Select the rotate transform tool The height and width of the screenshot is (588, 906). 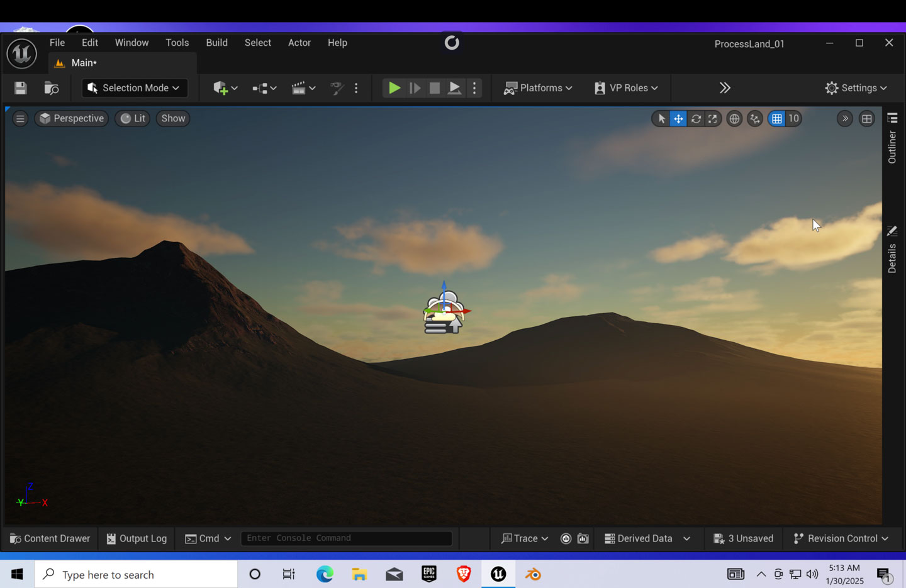coord(696,119)
